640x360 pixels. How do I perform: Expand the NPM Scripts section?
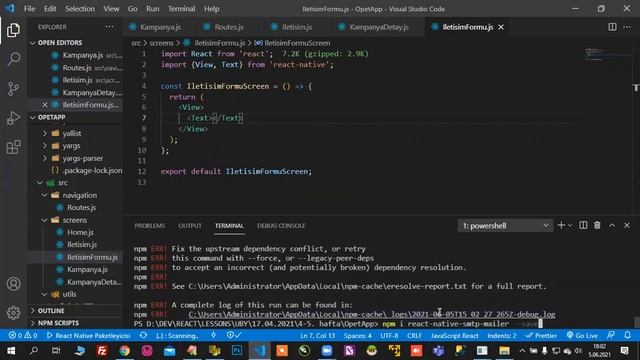58,323
